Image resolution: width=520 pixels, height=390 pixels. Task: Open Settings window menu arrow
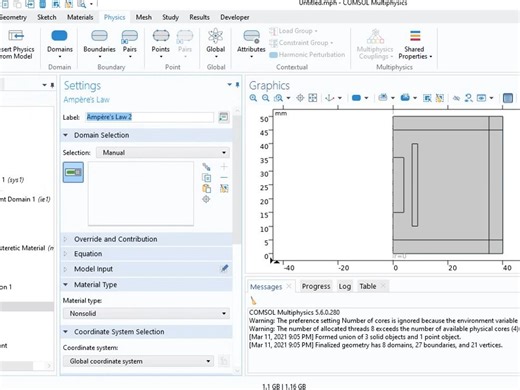[x=229, y=85]
